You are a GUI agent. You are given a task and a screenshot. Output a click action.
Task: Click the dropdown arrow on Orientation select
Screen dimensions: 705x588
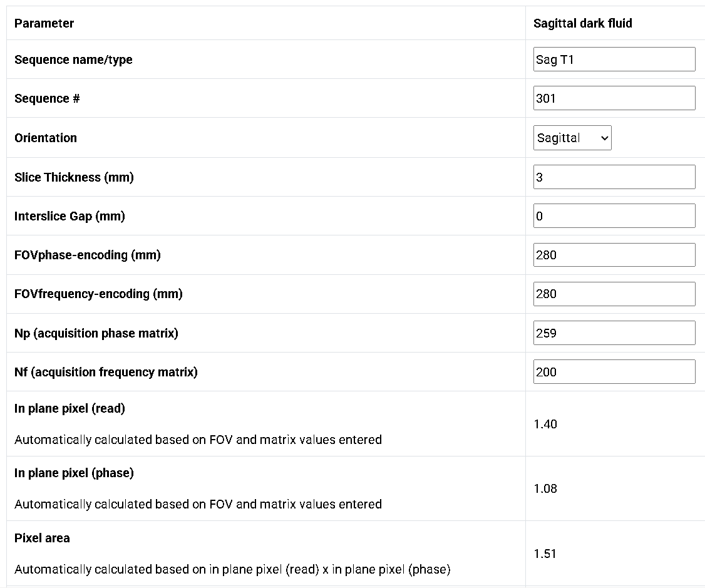604,138
